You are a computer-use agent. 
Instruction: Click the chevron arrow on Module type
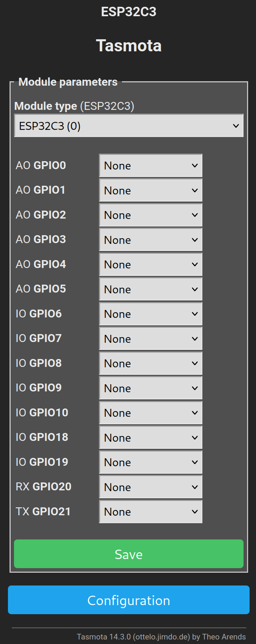coord(236,126)
